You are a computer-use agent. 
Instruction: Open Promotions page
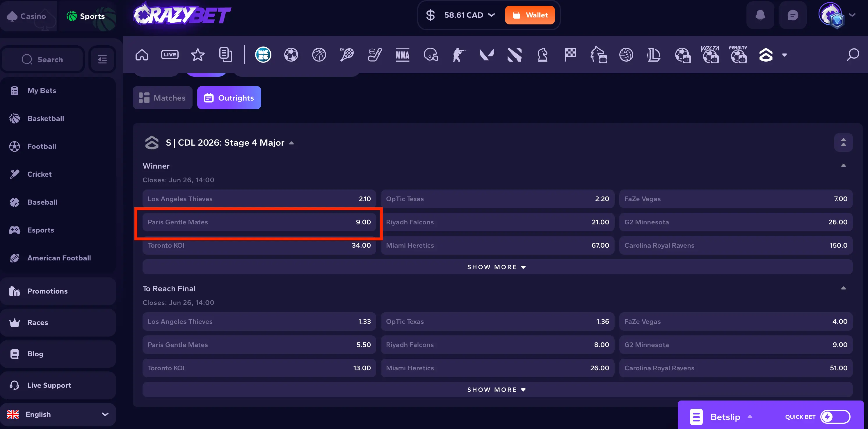tap(58, 291)
